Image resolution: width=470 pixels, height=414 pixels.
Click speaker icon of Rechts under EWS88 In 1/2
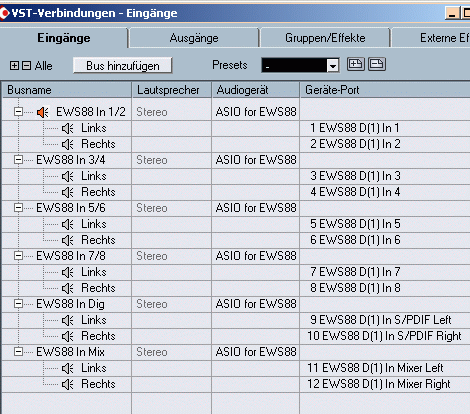[68, 144]
